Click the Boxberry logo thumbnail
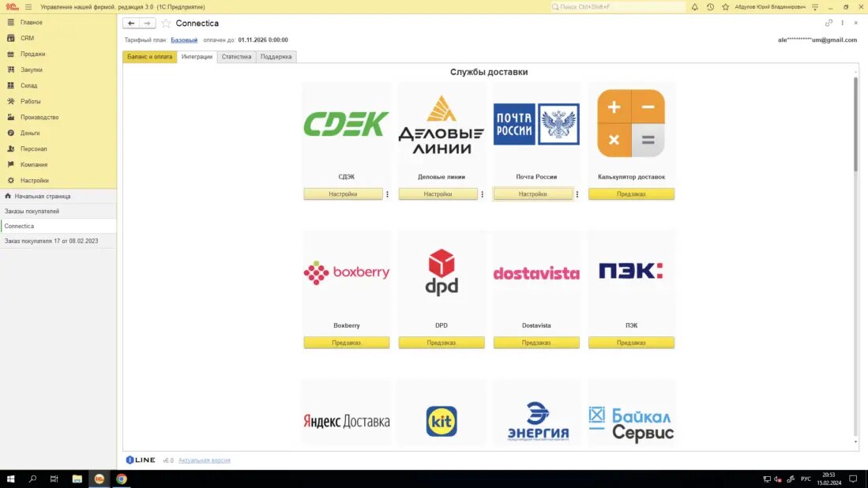The height and width of the screenshot is (488, 868). pyautogui.click(x=347, y=272)
